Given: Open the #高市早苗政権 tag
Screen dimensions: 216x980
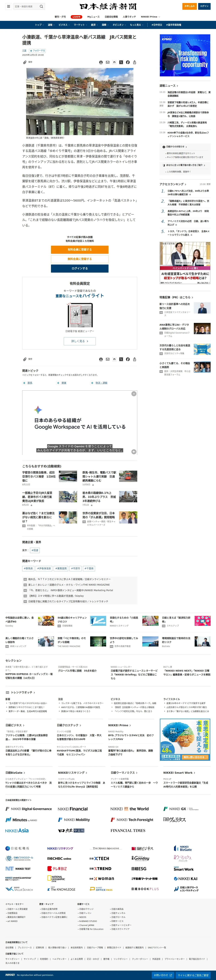Looking at the screenshot, I should 174,25.
